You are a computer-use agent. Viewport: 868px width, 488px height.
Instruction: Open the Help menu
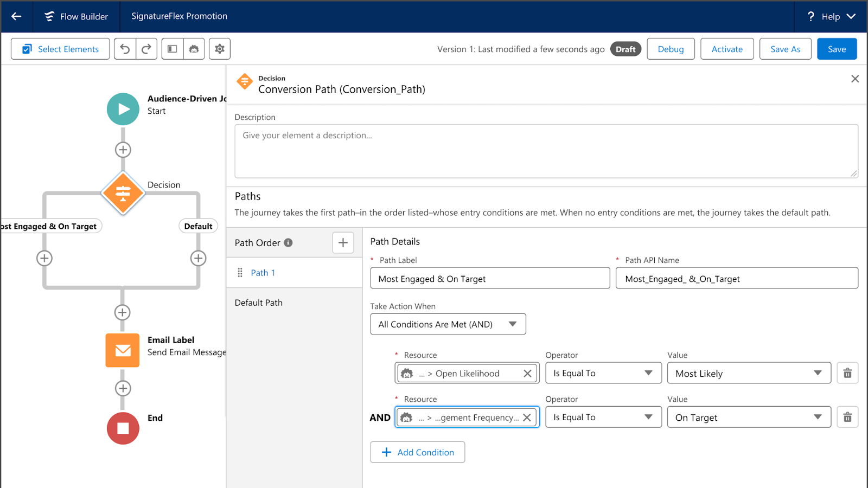831,16
